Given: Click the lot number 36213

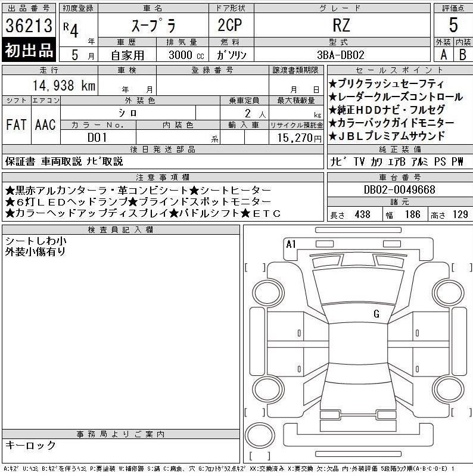Looking at the screenshot, I should click(x=29, y=25).
